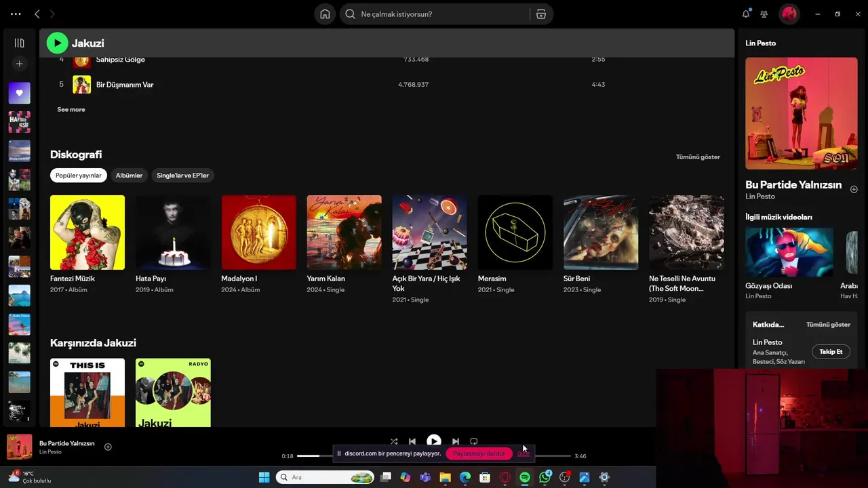Select the Albümler filter
The width and height of the screenshot is (868, 488).
[x=129, y=176]
